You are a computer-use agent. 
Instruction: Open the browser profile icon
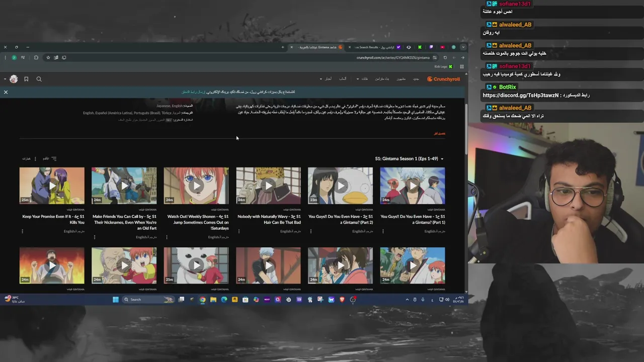[14, 57]
